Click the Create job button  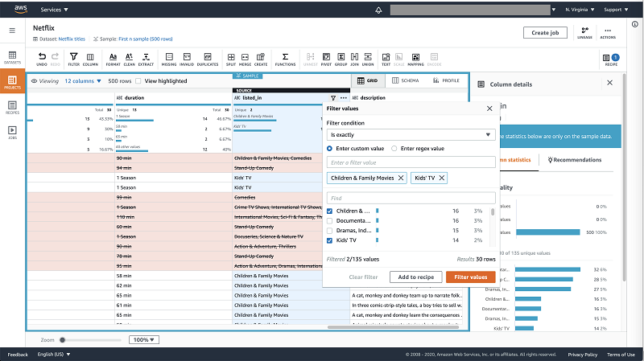[x=545, y=33]
